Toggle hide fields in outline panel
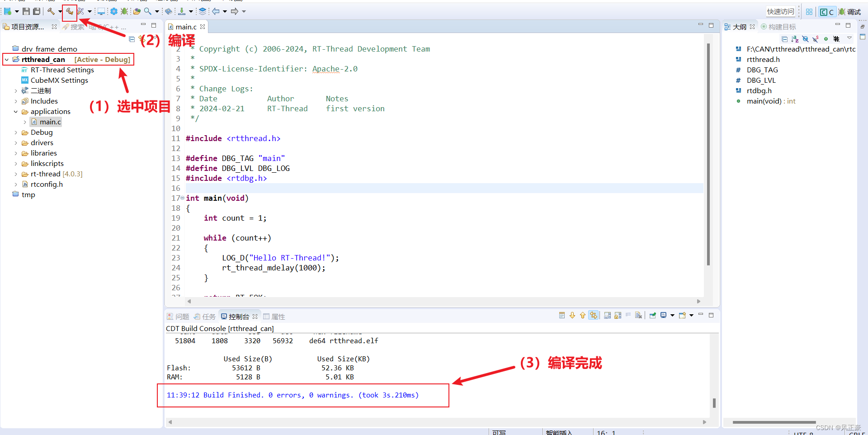The image size is (868, 435). 805,39
